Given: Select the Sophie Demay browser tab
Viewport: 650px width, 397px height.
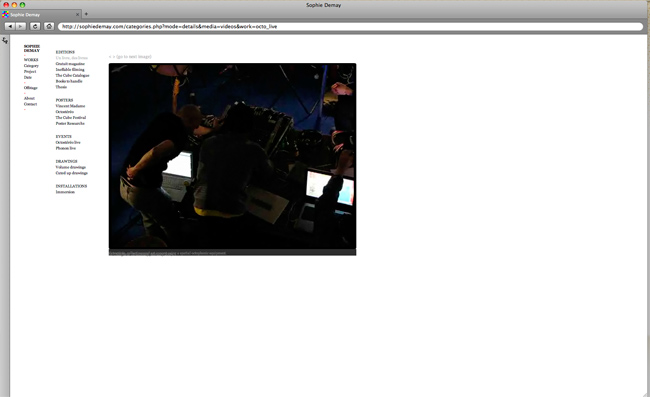Looking at the screenshot, I should coord(41,15).
